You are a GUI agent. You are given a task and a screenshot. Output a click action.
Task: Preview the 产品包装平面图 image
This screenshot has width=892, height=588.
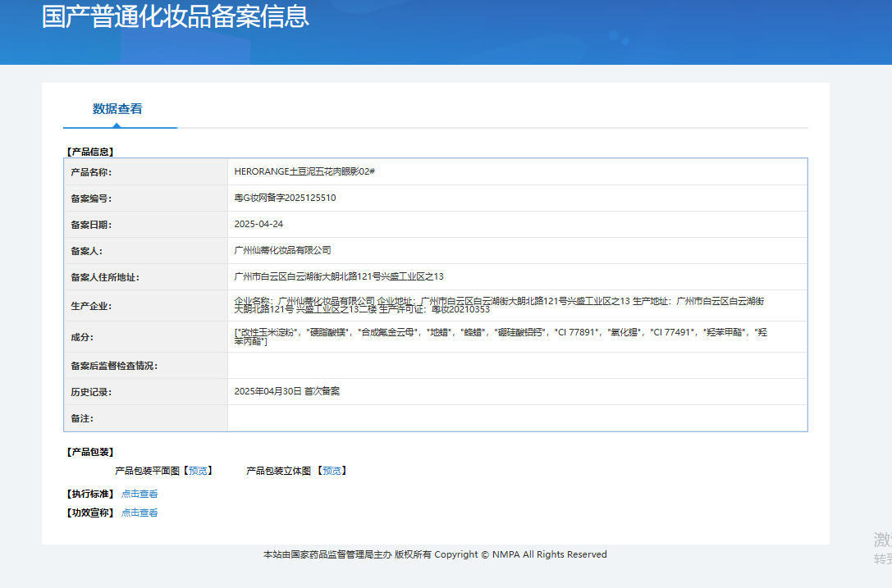pyautogui.click(x=198, y=471)
